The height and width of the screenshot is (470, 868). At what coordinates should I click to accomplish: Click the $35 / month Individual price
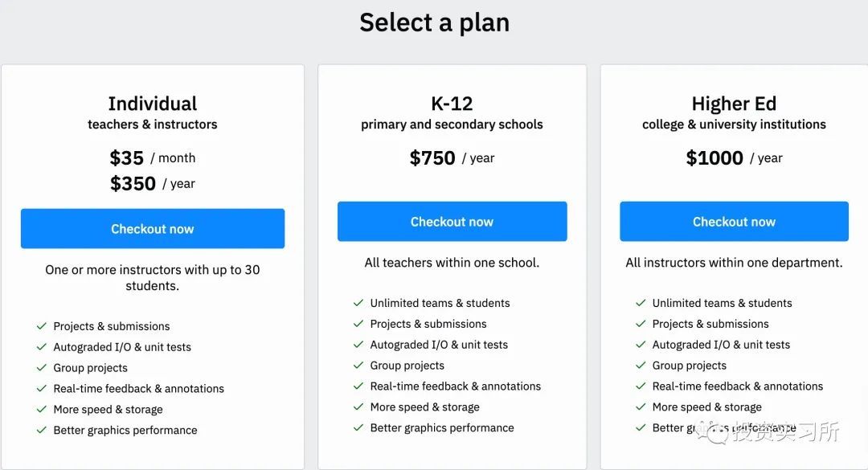point(153,157)
